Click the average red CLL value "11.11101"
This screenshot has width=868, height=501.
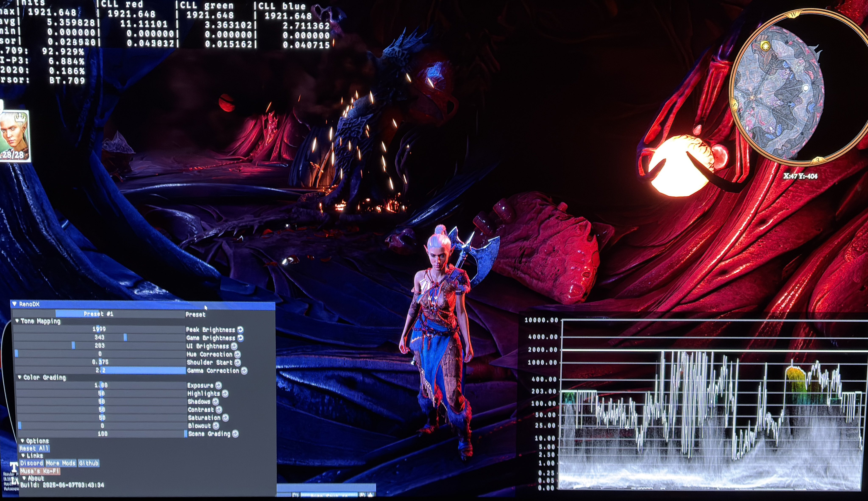(x=144, y=24)
